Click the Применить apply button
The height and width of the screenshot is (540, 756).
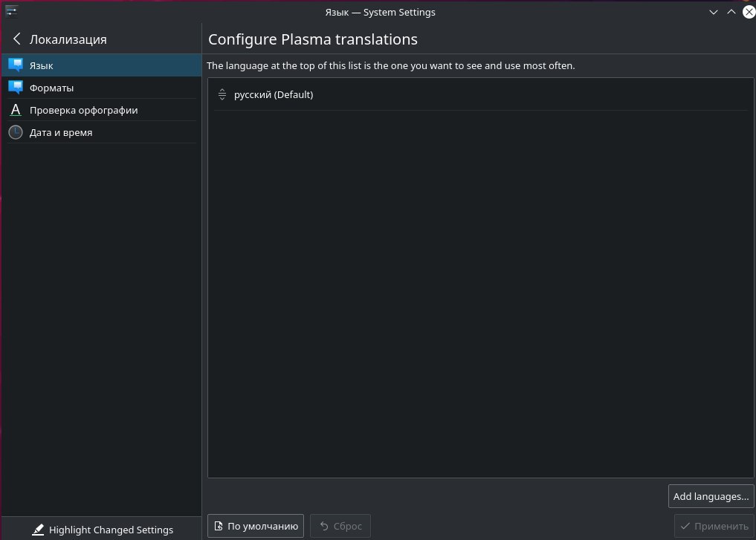coord(714,526)
